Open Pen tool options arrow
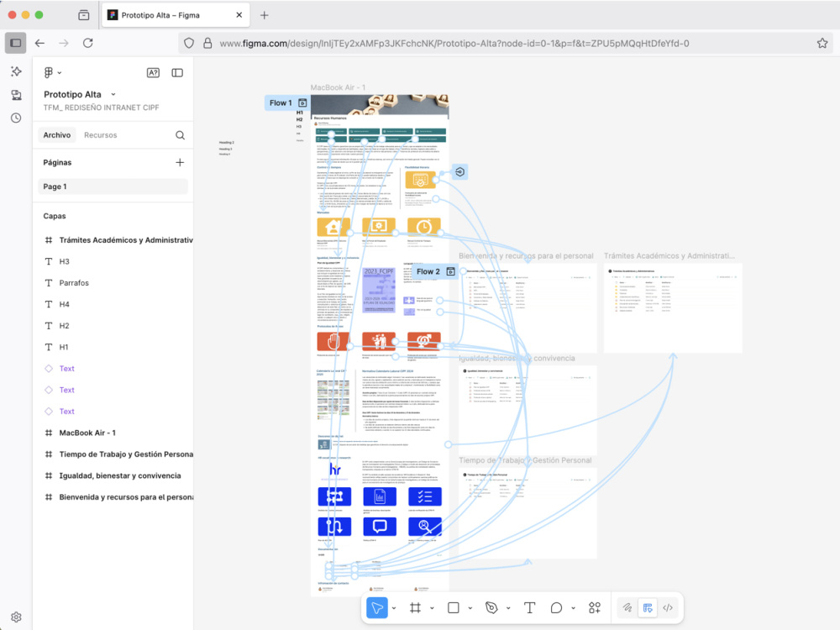 tap(508, 608)
